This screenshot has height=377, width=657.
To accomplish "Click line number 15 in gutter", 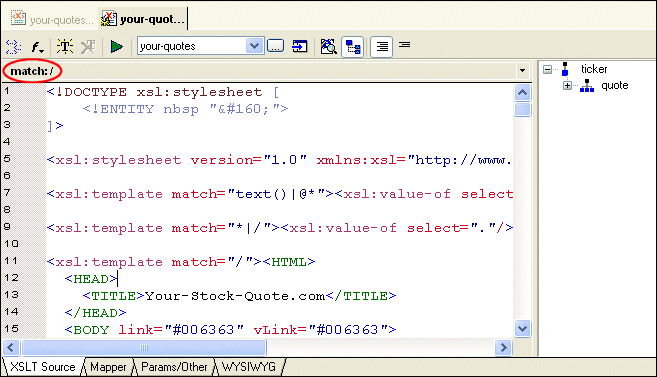I will 11,328.
